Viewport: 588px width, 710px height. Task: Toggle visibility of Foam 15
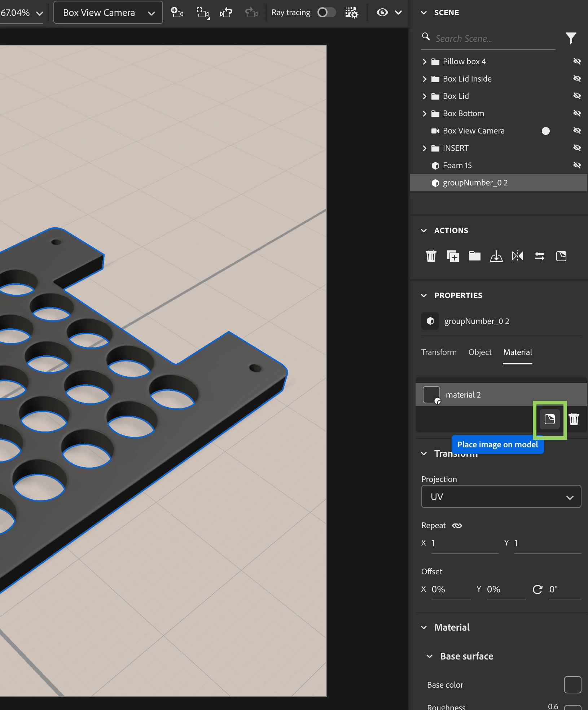(x=577, y=165)
